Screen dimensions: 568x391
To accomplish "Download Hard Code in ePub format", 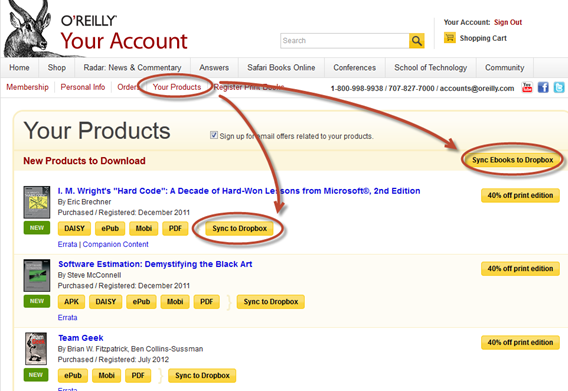I will 110,228.
